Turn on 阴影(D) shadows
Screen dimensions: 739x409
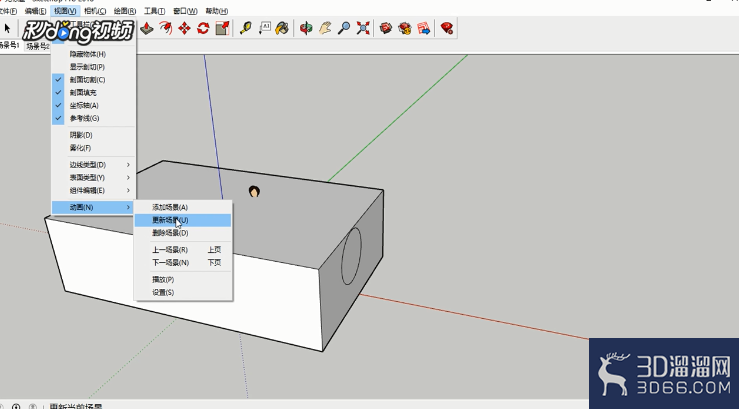pyautogui.click(x=93, y=135)
